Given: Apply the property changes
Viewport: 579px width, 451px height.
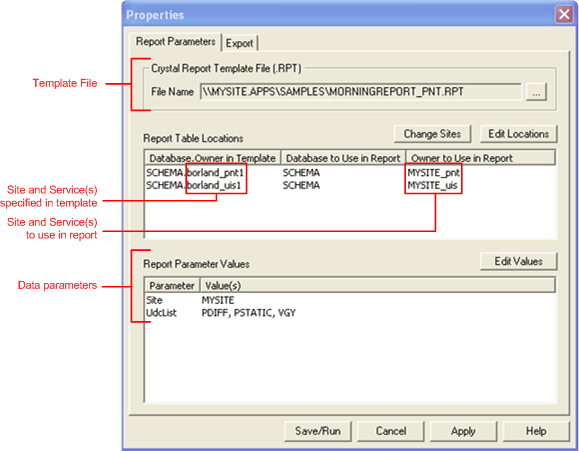Looking at the screenshot, I should pyautogui.click(x=463, y=431).
